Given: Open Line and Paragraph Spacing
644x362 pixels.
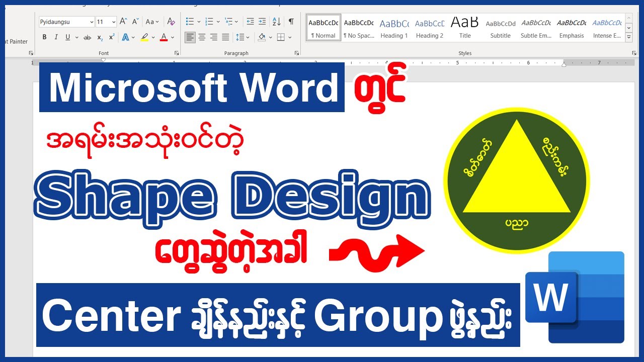Looking at the screenshot, I should [243, 37].
